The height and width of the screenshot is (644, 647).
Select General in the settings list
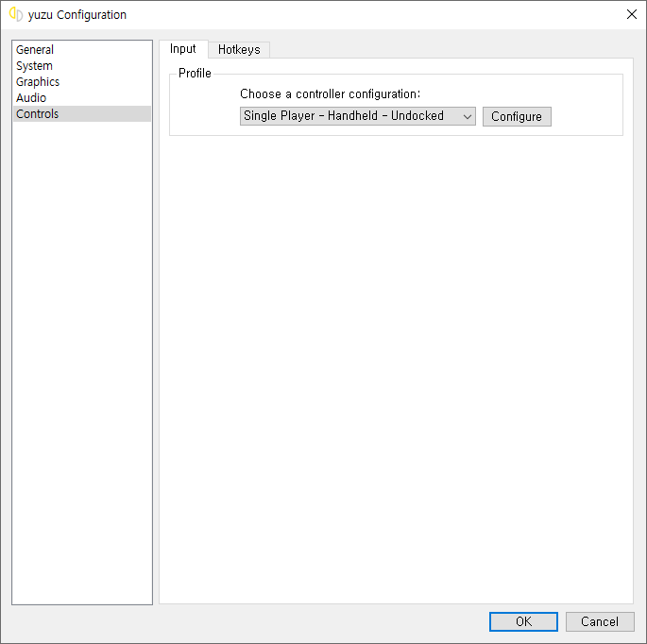pos(81,49)
